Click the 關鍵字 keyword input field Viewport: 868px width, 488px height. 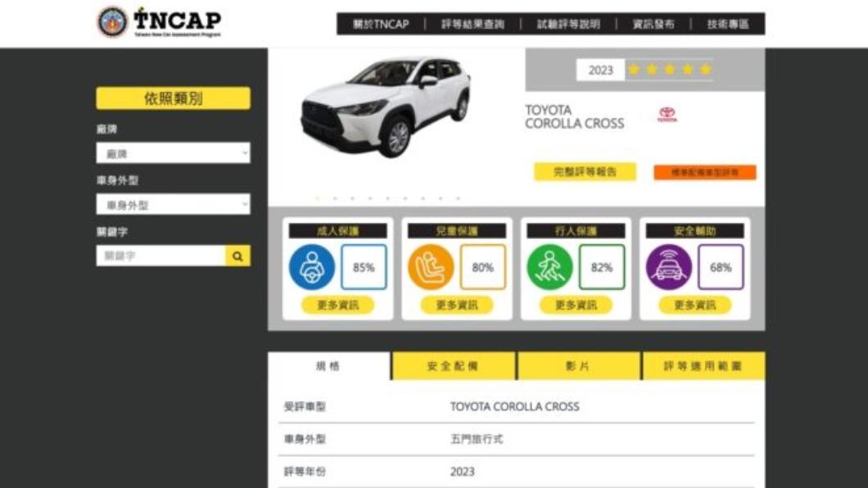click(160, 256)
